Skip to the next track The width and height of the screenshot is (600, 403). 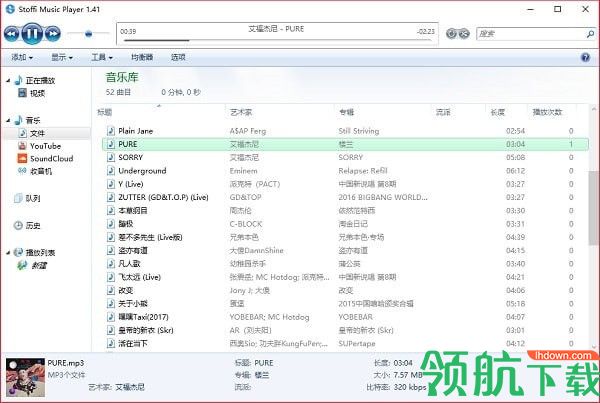point(53,34)
